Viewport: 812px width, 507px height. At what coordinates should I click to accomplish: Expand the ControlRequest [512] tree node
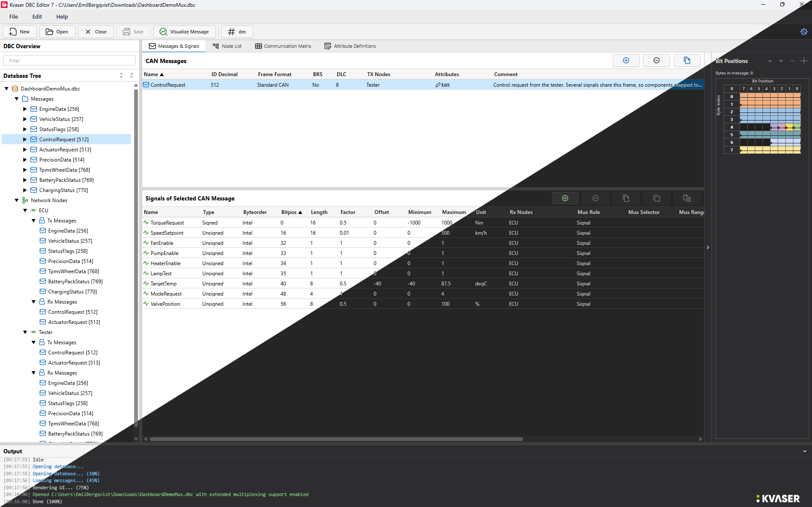click(x=25, y=140)
